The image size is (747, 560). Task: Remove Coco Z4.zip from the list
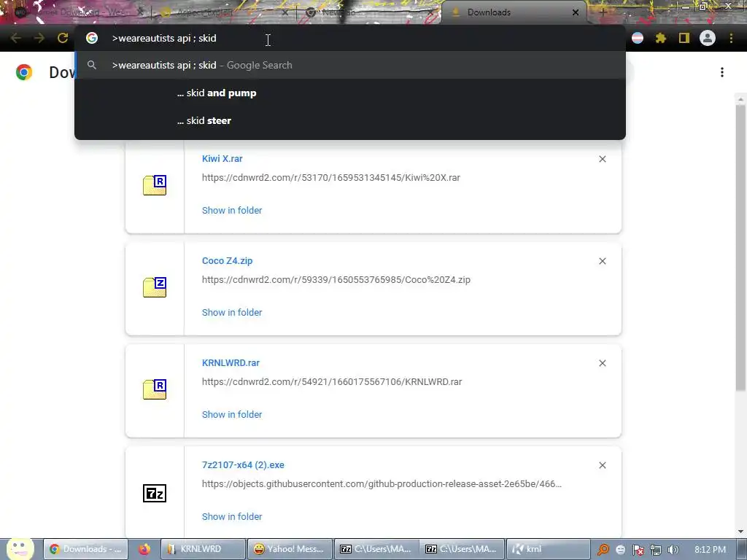[602, 261]
